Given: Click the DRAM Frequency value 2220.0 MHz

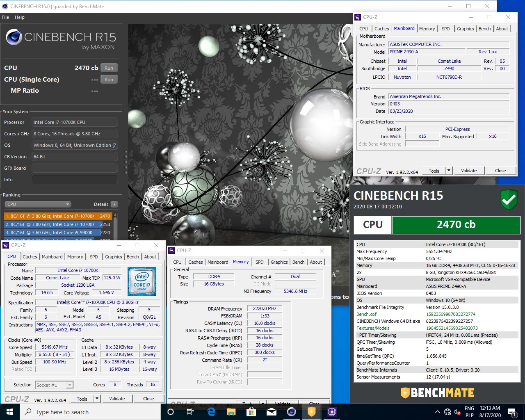Looking at the screenshot, I should [265, 308].
